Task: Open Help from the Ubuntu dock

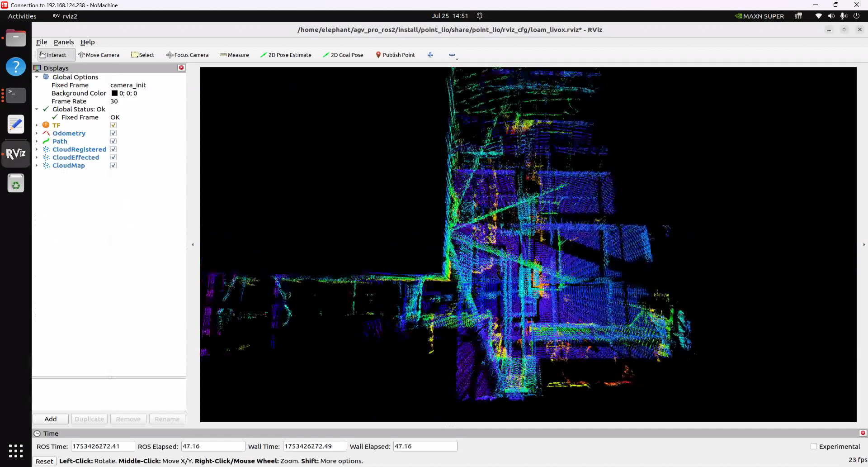Action: pyautogui.click(x=16, y=67)
